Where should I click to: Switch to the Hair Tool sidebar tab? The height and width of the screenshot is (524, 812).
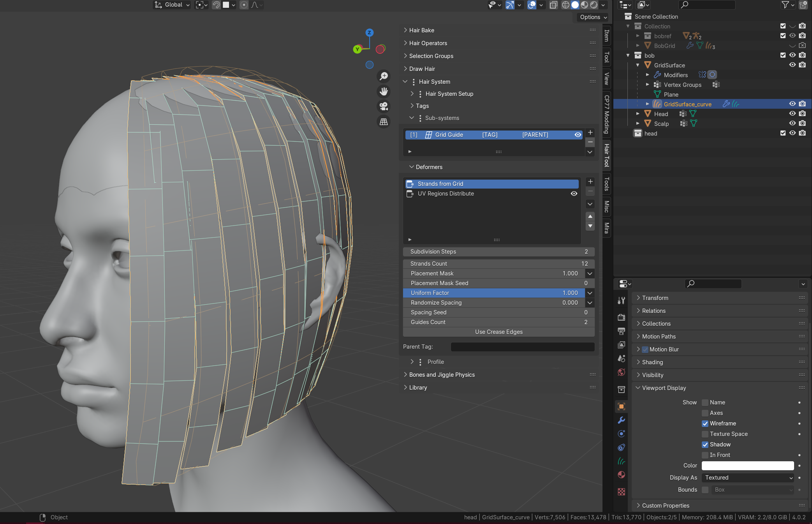click(606, 155)
